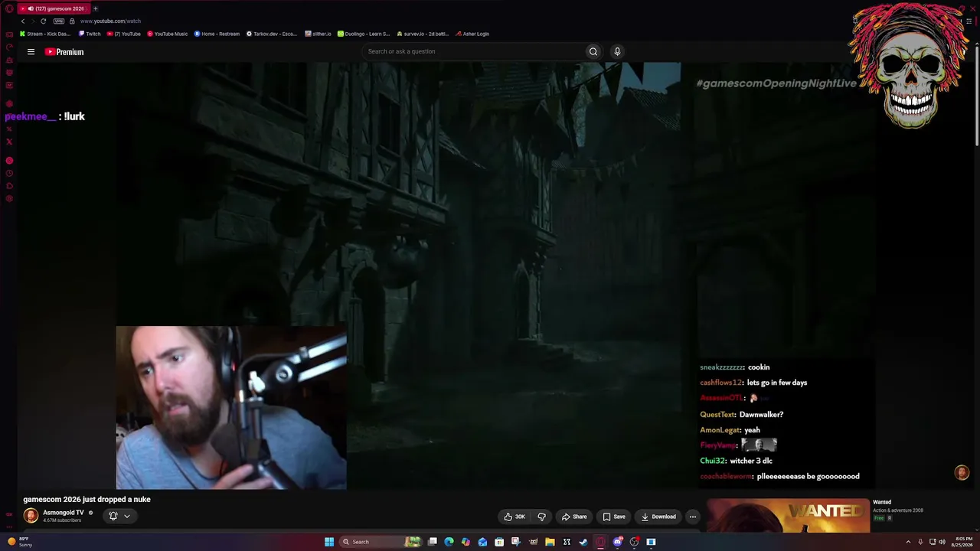The image size is (980, 551).
Task: Open a new browser tab
Action: point(96,8)
